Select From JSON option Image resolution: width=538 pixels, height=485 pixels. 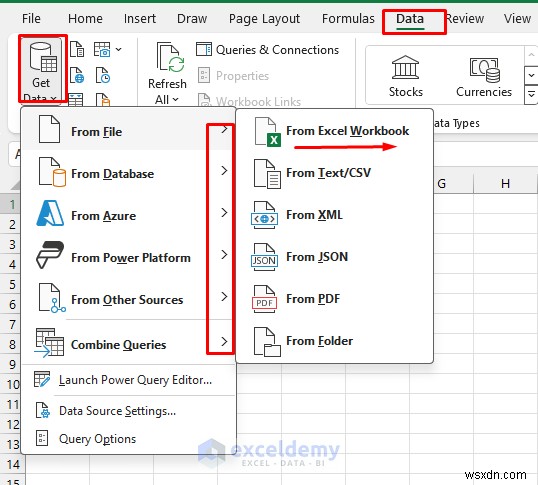point(335,257)
